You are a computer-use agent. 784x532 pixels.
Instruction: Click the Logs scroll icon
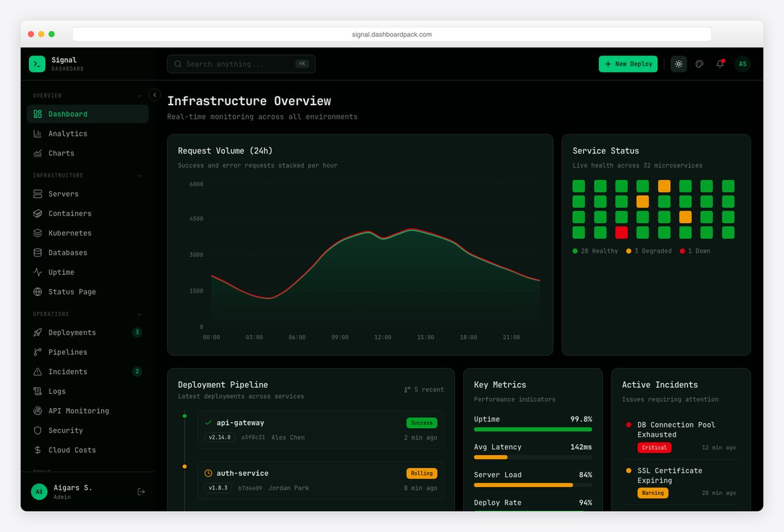(37, 391)
